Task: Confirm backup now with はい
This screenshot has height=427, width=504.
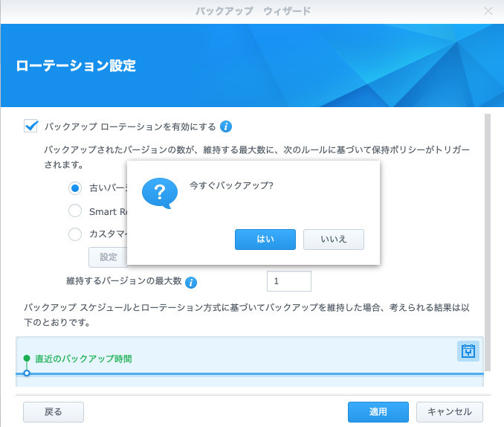Action: 265,240
